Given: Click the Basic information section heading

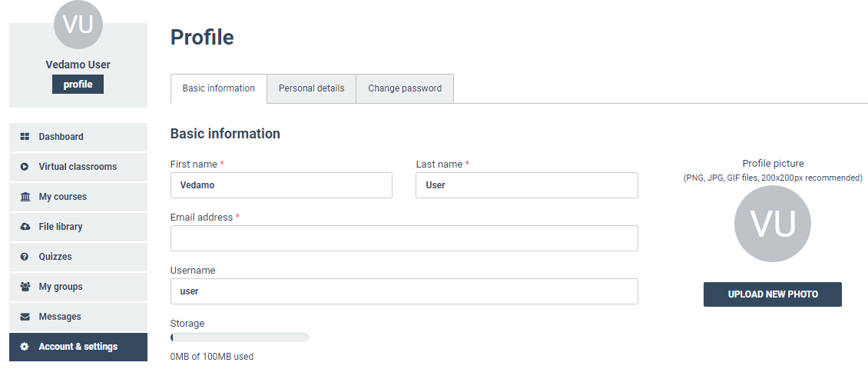Looking at the screenshot, I should tap(225, 134).
